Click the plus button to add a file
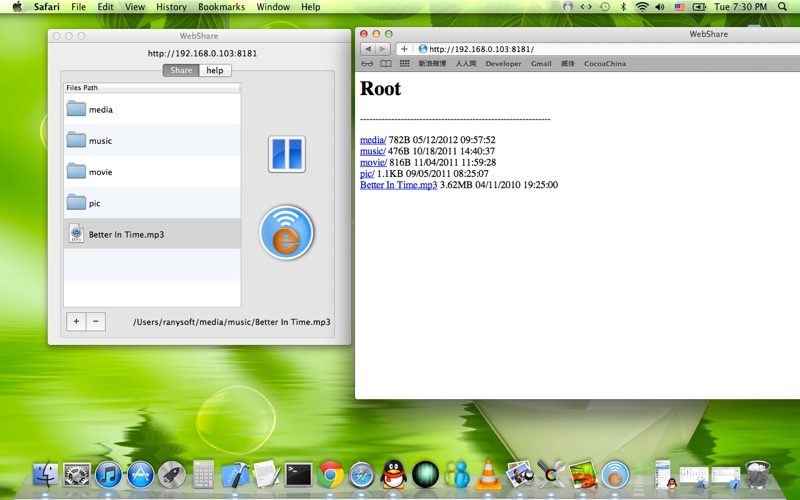This screenshot has width=800, height=500. (x=76, y=321)
